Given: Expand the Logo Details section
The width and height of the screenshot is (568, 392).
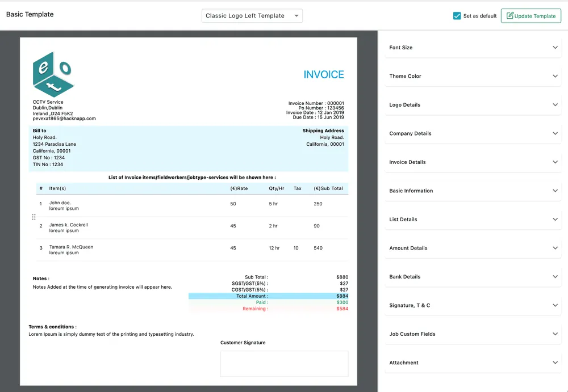Looking at the screenshot, I should pyautogui.click(x=473, y=104).
